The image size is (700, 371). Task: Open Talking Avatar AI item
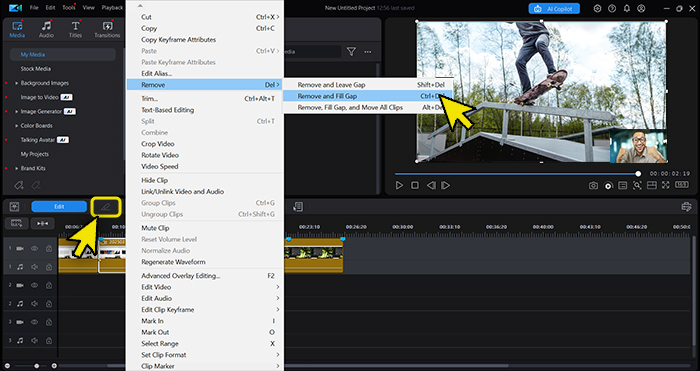pos(45,140)
